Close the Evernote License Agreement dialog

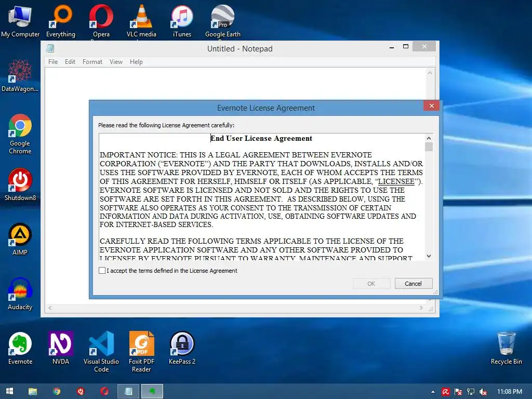click(x=432, y=105)
